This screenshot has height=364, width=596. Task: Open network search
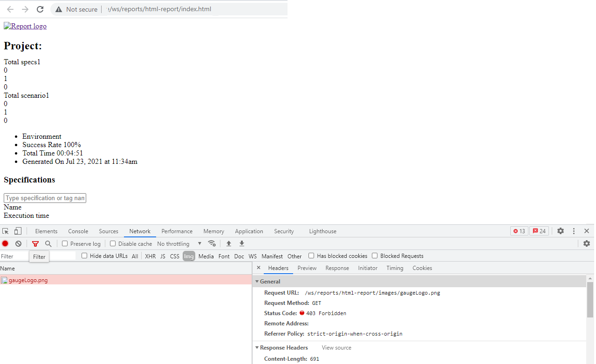click(x=48, y=243)
